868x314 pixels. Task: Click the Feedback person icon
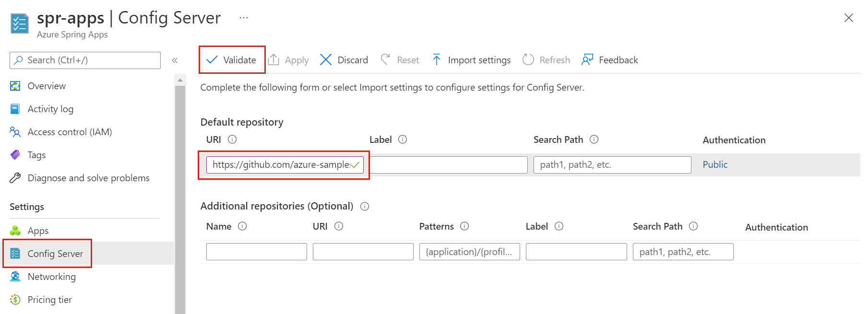pyautogui.click(x=587, y=60)
